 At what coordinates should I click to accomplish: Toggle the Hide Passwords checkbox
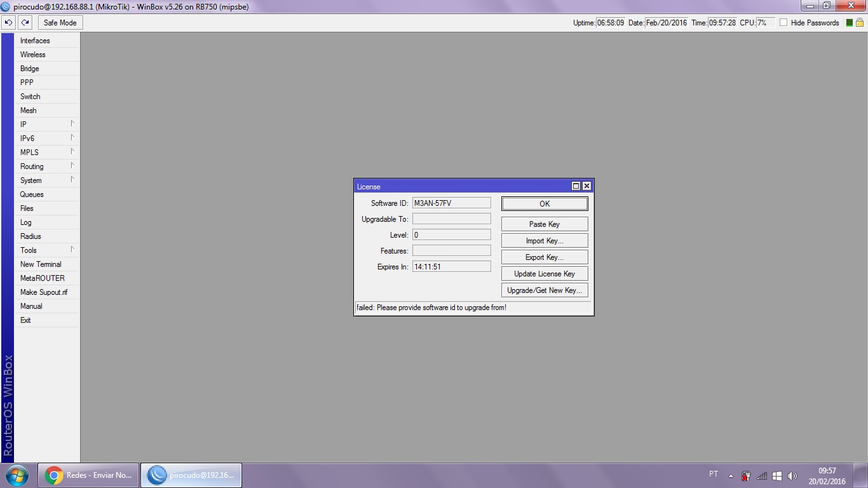click(x=783, y=23)
